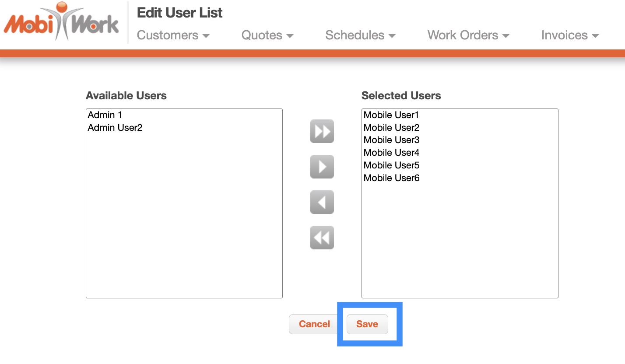Click the move all left double-arrow button
This screenshot has width=625, height=364.
click(322, 238)
